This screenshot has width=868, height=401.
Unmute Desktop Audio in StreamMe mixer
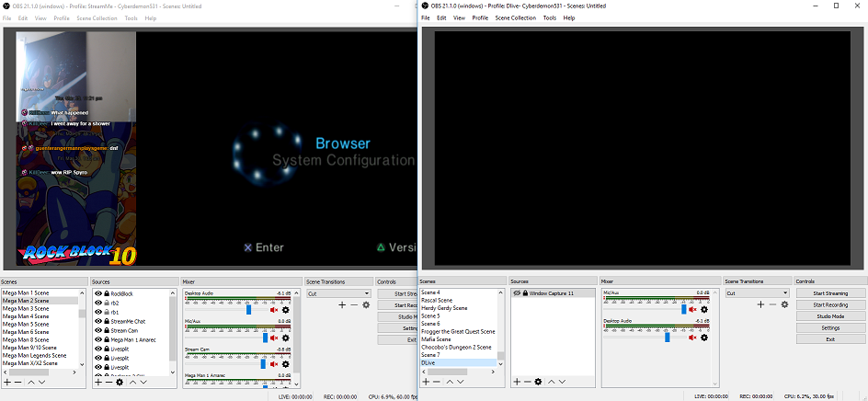pos(274,310)
